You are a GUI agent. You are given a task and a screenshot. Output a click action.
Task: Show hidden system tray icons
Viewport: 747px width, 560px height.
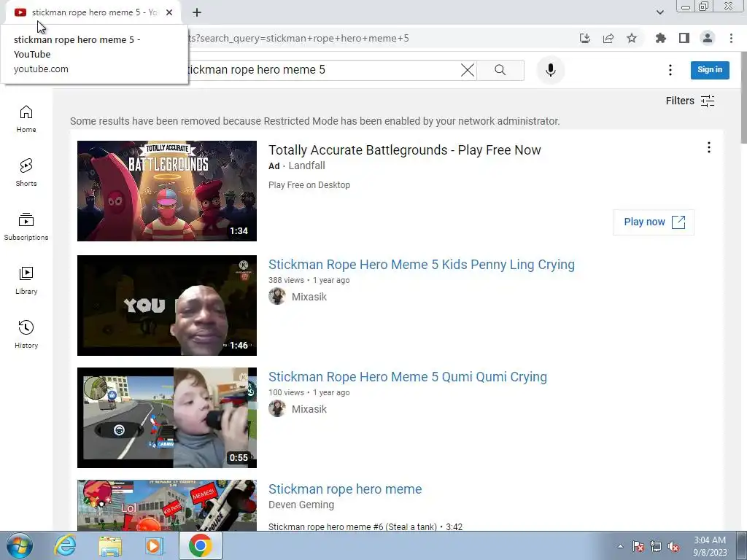click(620, 546)
